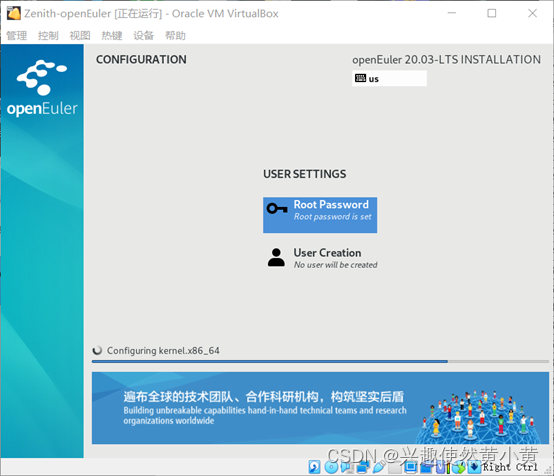Open the User Creation settings

point(322,258)
